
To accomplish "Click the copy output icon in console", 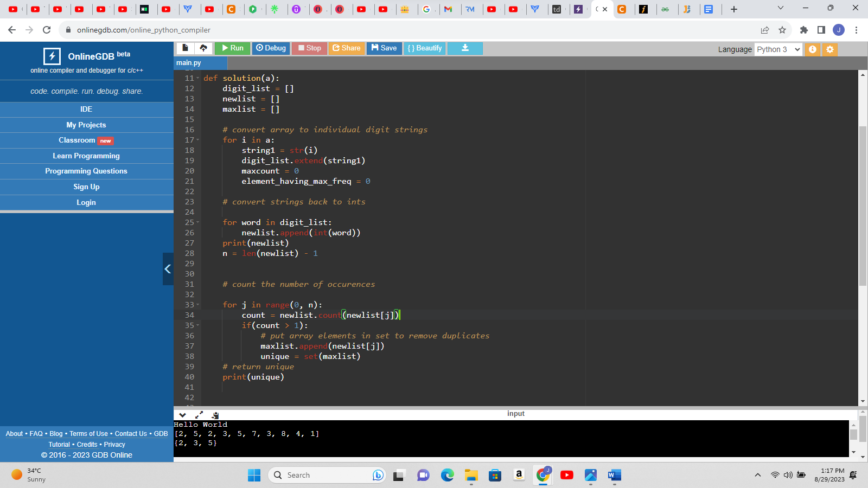I will pos(215,415).
